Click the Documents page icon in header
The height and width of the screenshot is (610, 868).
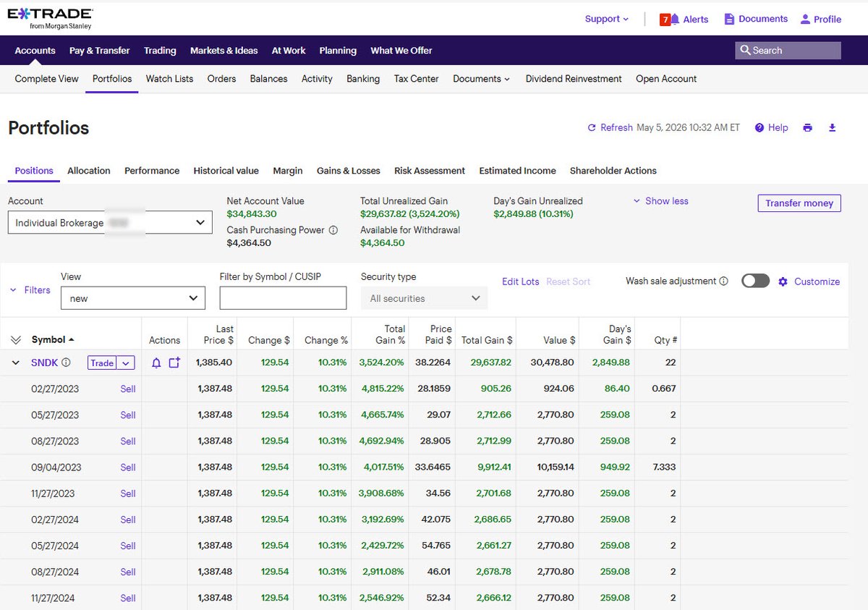[729, 19]
